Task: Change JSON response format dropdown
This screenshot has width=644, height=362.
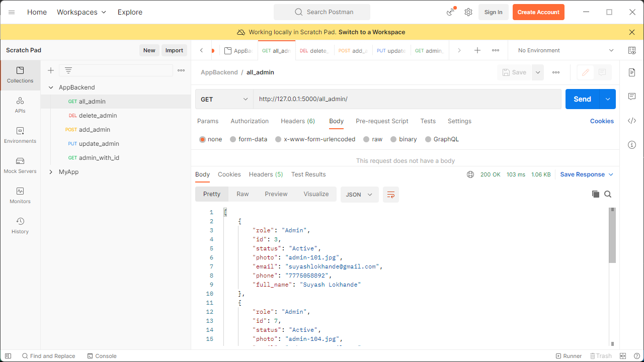Action: coord(359,195)
